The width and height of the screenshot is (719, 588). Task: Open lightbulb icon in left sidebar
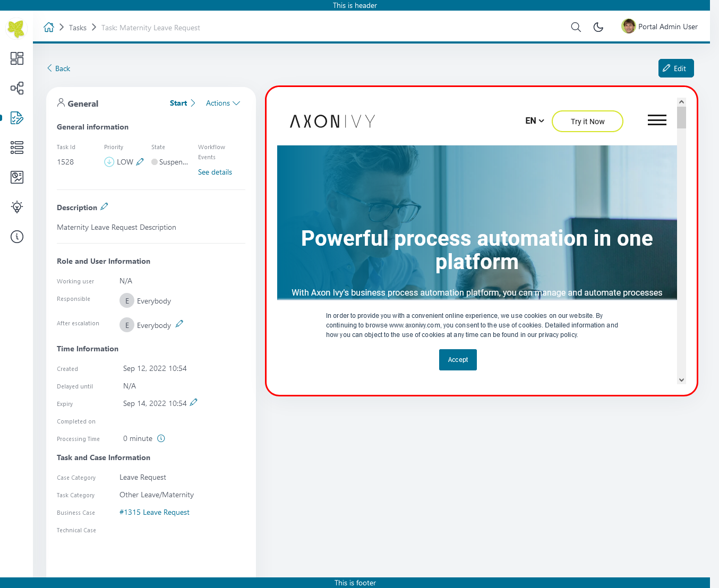coord(17,207)
